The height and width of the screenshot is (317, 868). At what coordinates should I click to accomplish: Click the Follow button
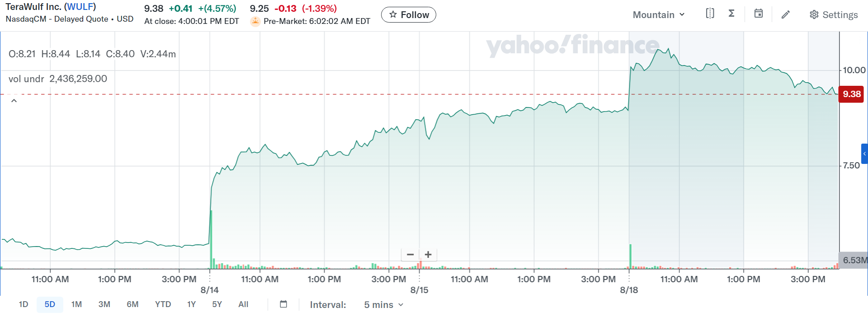(x=408, y=14)
